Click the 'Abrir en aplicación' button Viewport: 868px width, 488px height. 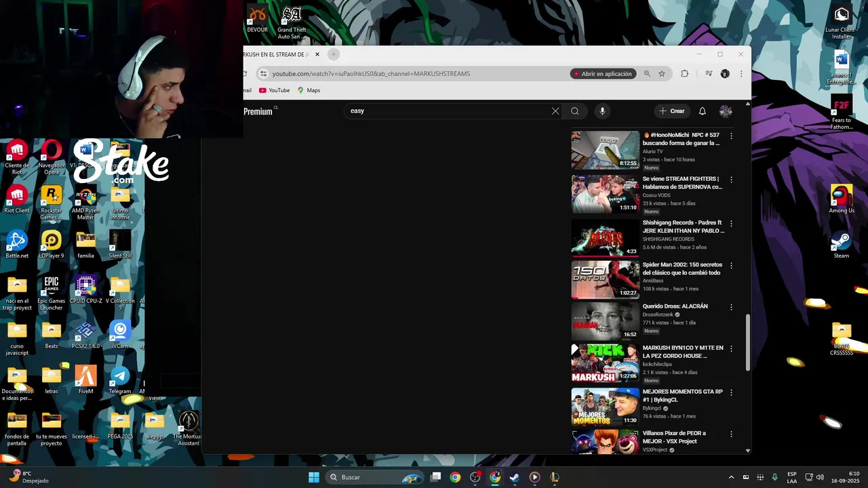pyautogui.click(x=603, y=74)
